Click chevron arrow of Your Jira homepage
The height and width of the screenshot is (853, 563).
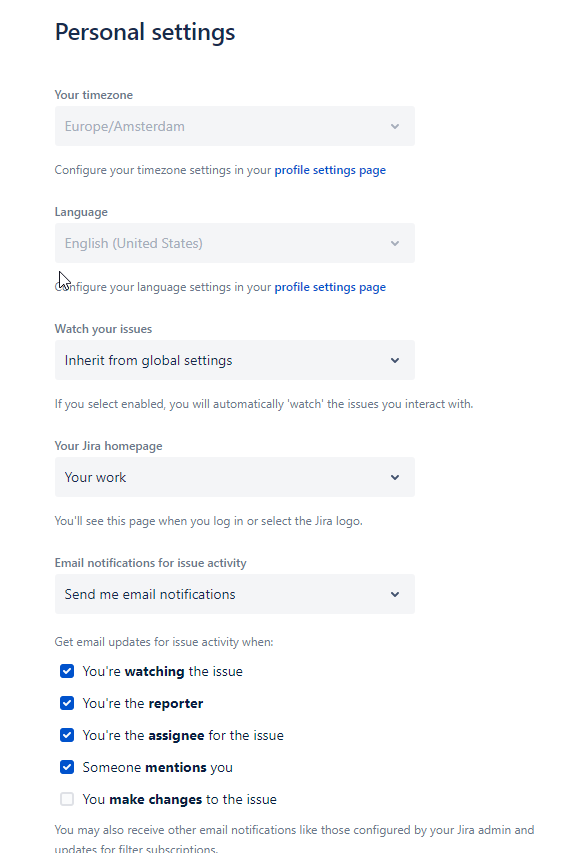[395, 477]
